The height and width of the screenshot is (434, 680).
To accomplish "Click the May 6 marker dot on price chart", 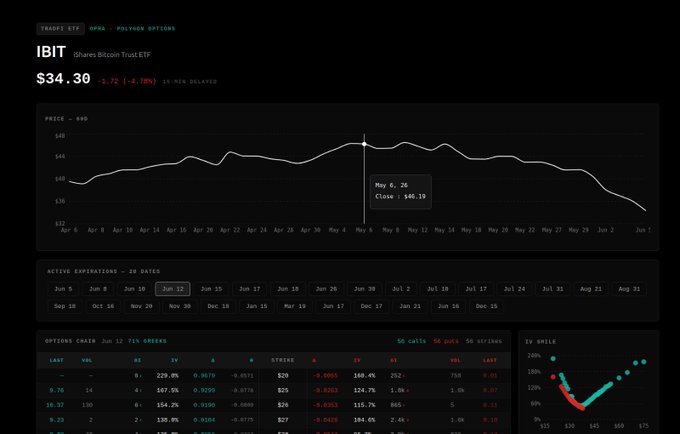I will point(364,144).
